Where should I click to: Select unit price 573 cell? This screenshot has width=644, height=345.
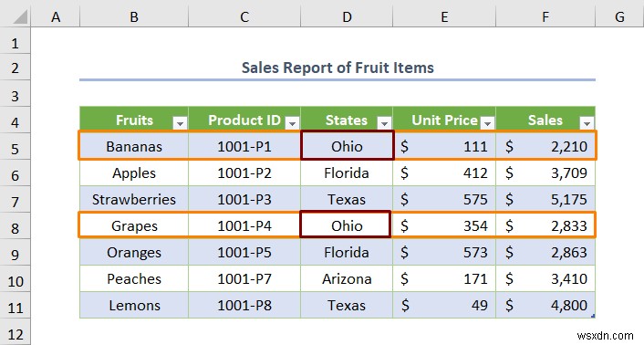coord(444,252)
